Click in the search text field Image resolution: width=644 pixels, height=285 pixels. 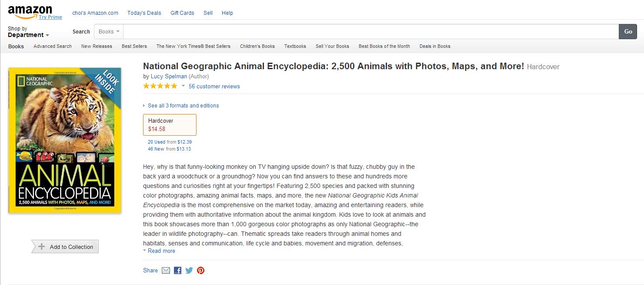tap(370, 32)
